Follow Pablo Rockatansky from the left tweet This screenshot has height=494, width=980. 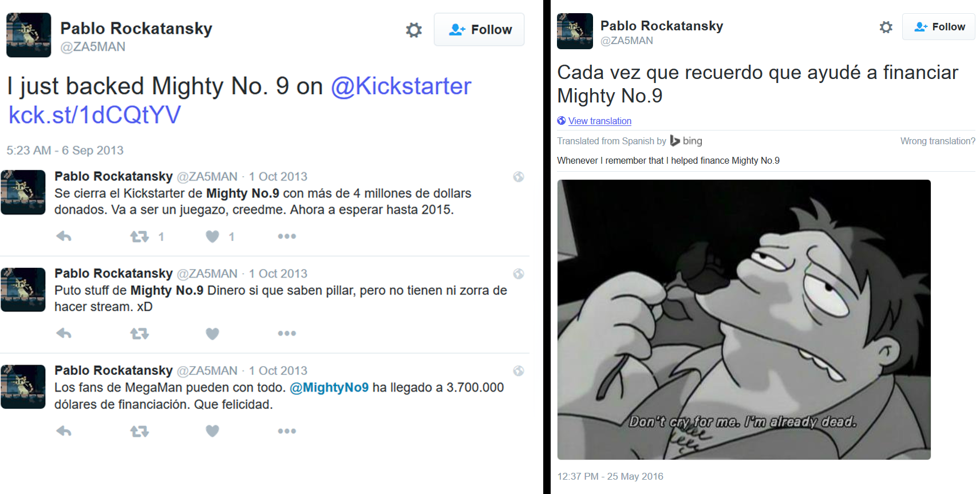click(479, 29)
